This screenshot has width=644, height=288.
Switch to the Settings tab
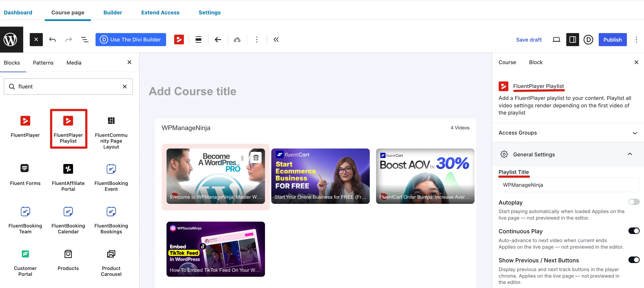210,12
